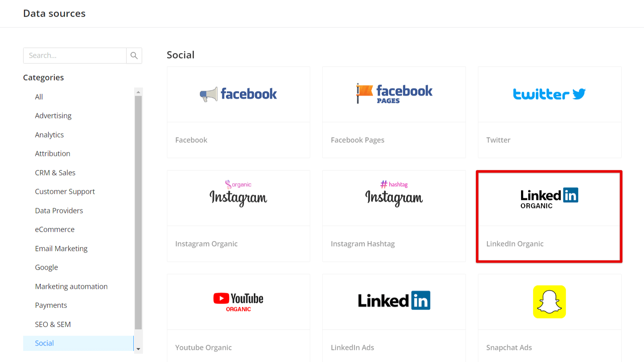The image size is (644, 362).
Task: Choose the Email Marketing category
Action: 61,248
